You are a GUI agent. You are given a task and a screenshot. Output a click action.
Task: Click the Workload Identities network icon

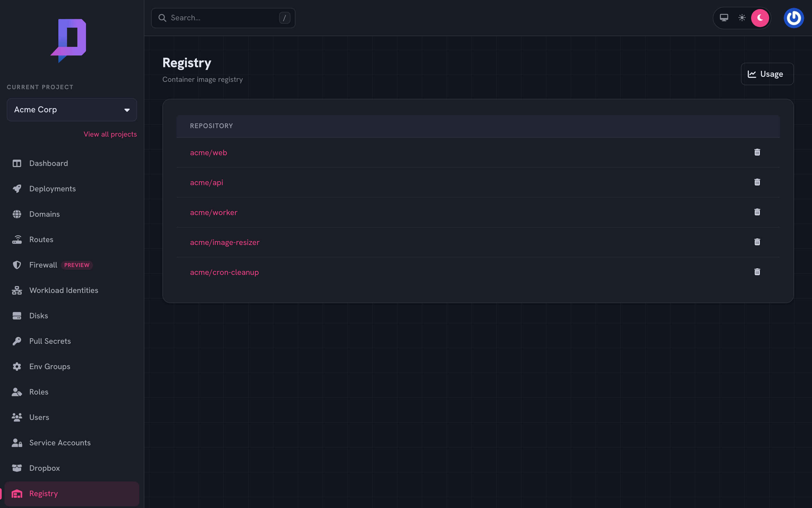(x=17, y=290)
